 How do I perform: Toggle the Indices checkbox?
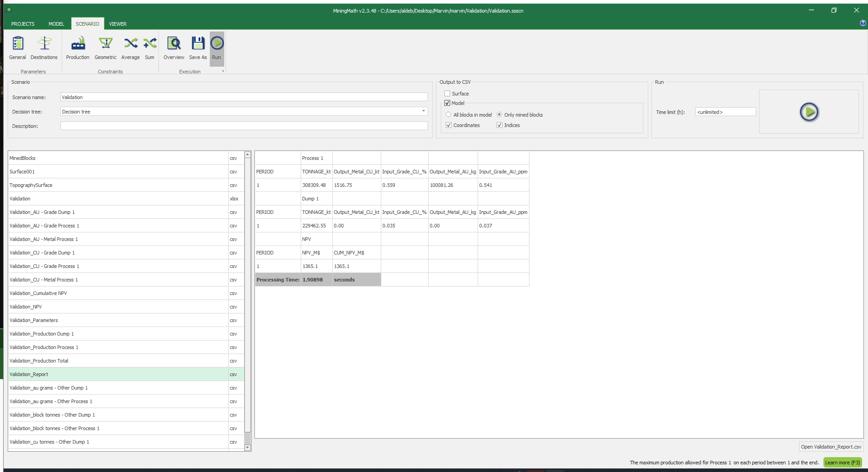[499, 125]
